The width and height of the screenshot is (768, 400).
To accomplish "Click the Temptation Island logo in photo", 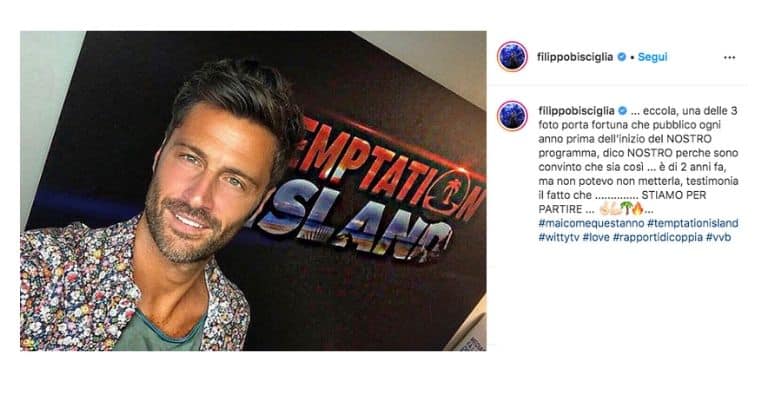I will (372, 188).
